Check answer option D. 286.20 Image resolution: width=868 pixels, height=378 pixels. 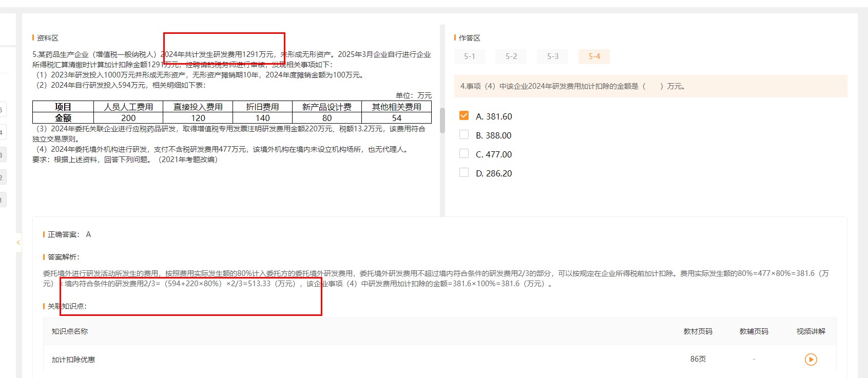pyautogui.click(x=464, y=173)
